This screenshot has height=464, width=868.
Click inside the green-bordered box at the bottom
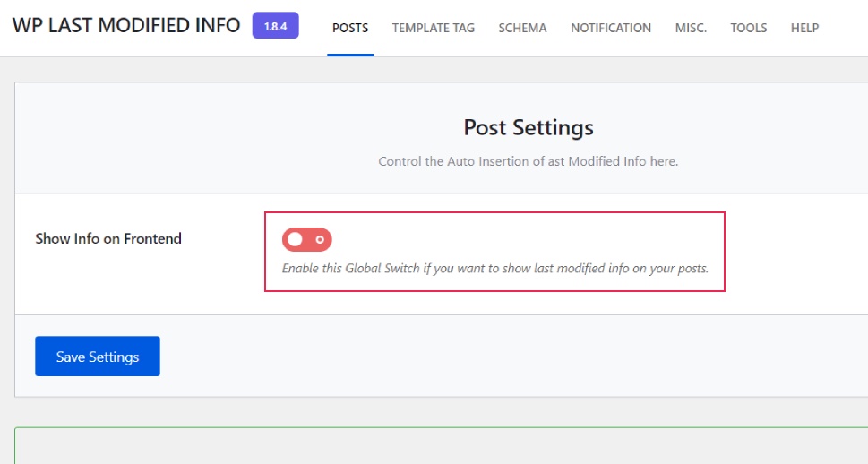pyautogui.click(x=441, y=448)
